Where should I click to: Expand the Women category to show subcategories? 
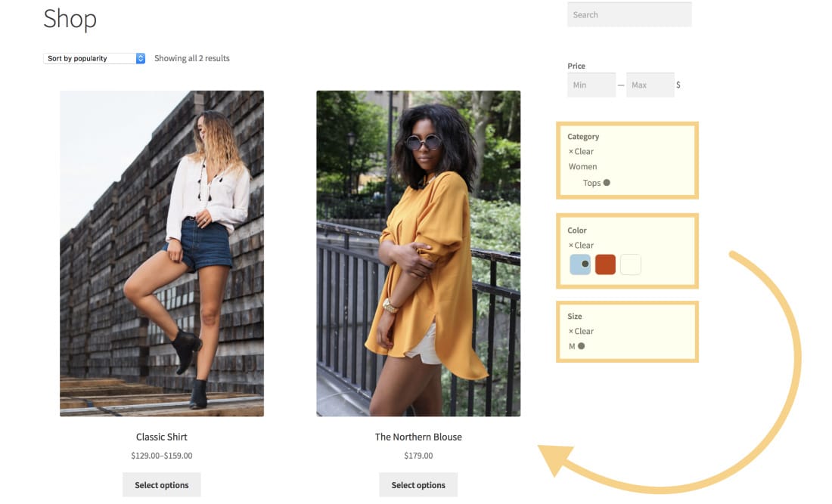[582, 166]
